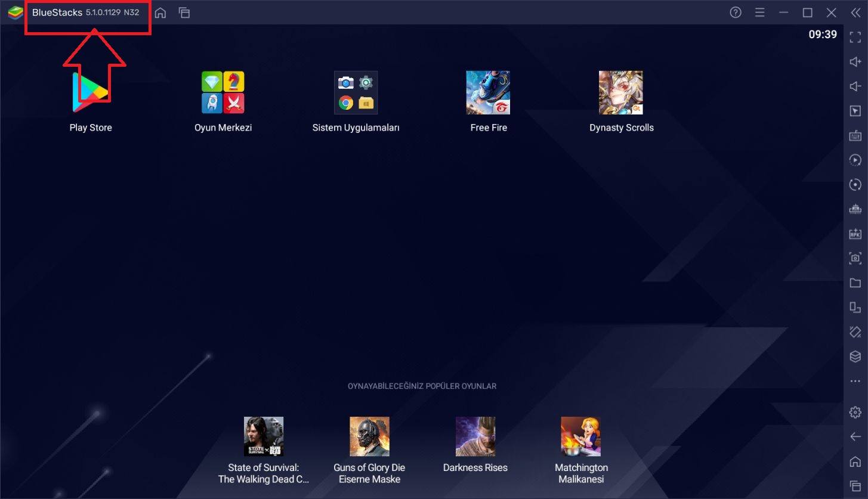Toggle full screen mode icon

tap(855, 37)
